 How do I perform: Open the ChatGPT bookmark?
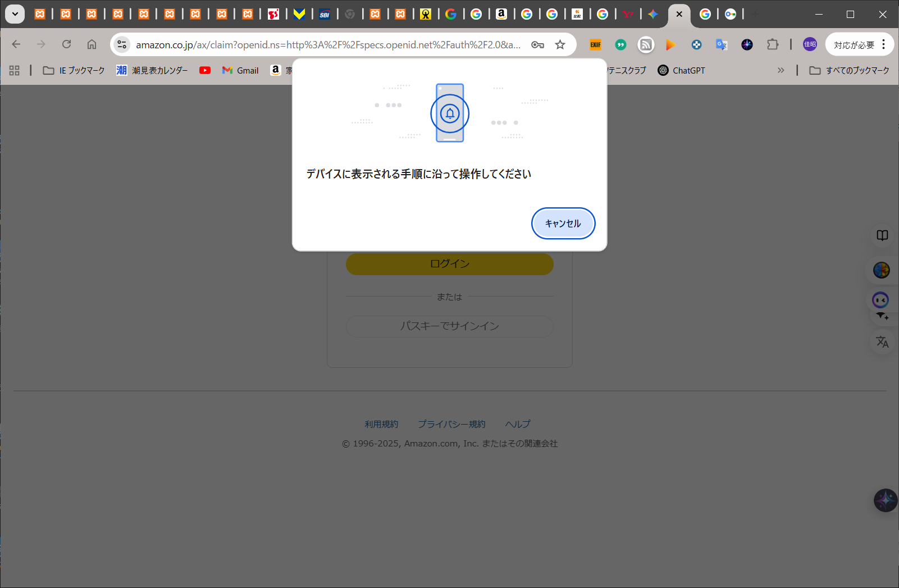[681, 70]
